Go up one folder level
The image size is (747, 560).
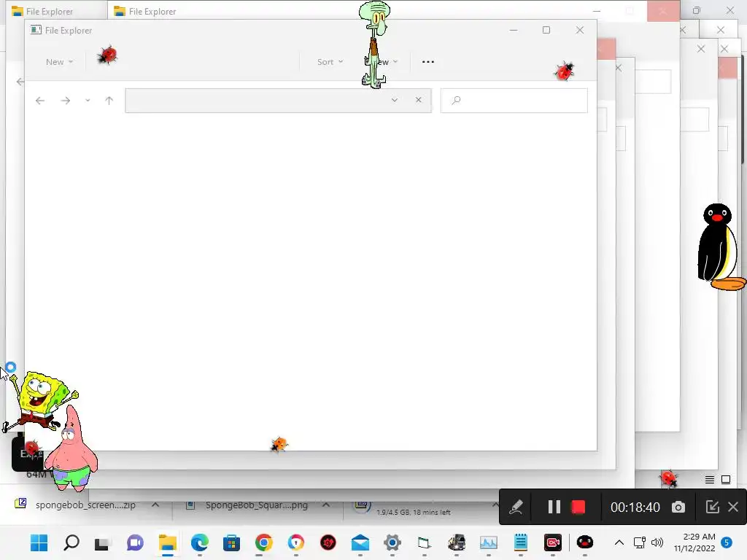tap(109, 101)
